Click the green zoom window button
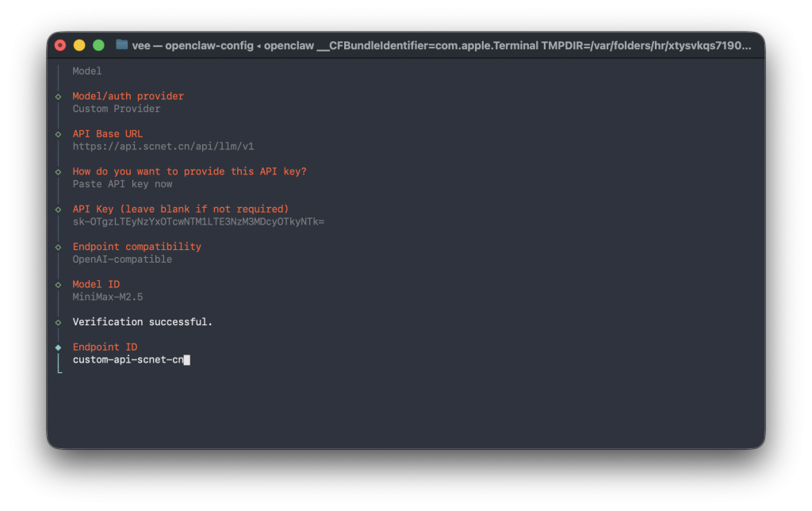The width and height of the screenshot is (812, 511). click(x=98, y=45)
